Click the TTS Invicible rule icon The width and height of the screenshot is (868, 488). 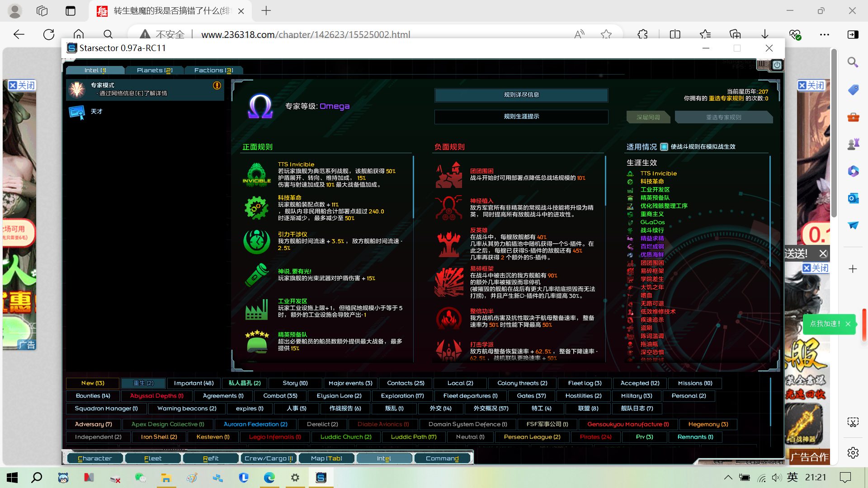(x=257, y=174)
